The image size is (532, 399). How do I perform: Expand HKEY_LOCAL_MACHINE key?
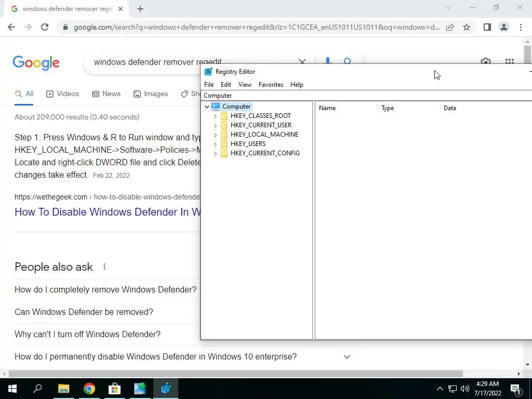point(215,135)
